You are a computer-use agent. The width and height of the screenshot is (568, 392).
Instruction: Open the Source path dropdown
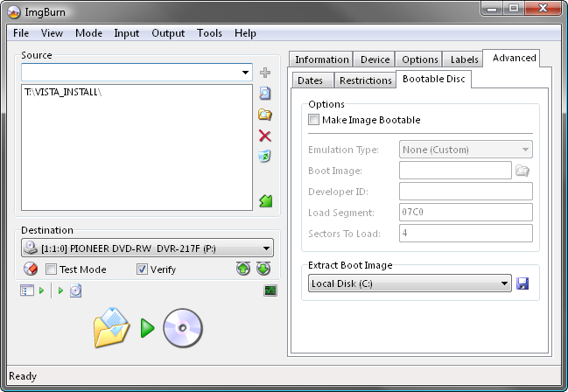(x=245, y=72)
